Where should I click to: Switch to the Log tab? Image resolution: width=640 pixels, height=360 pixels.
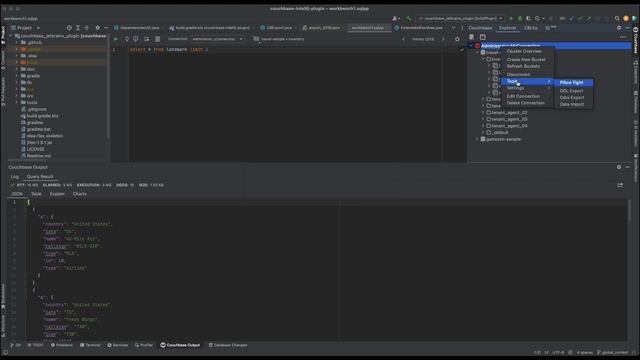[15, 177]
